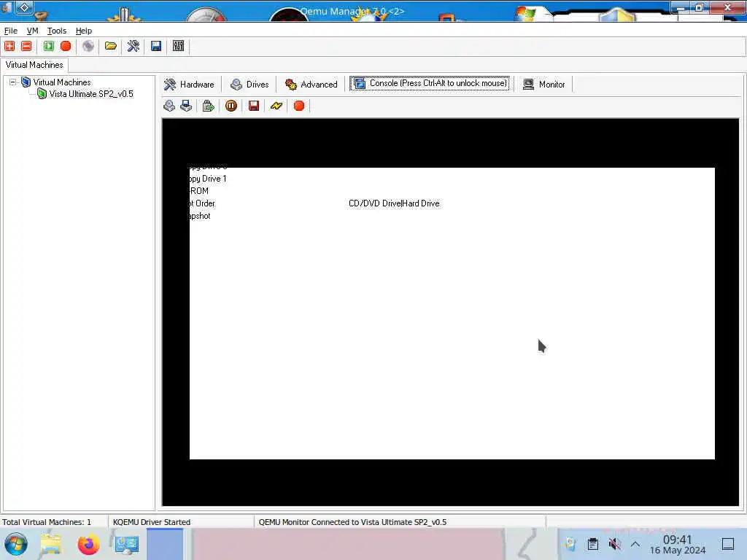The image size is (747, 560).
Task: Click the 'apshot' row in console
Action: (200, 216)
